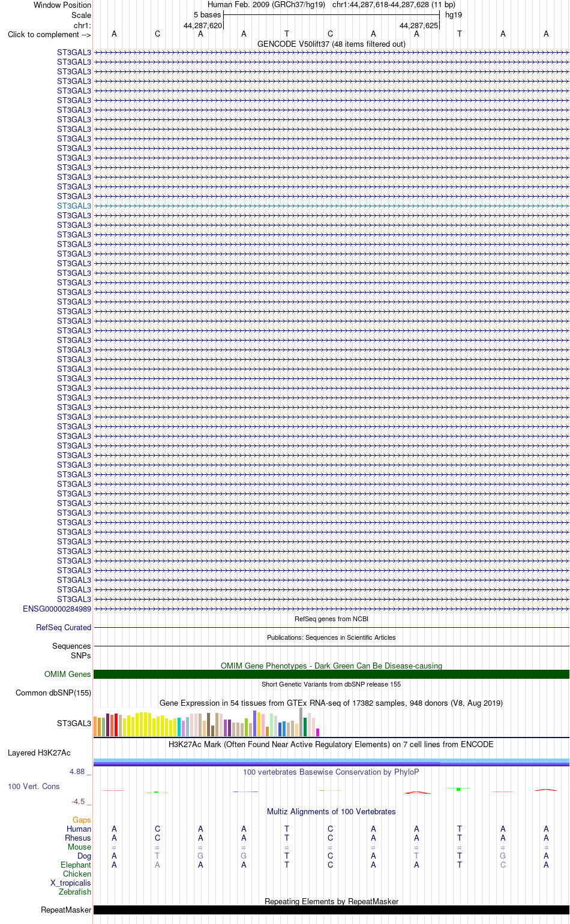
Task: Click the "Common dbSNP(155)" label
Action: 53,693
